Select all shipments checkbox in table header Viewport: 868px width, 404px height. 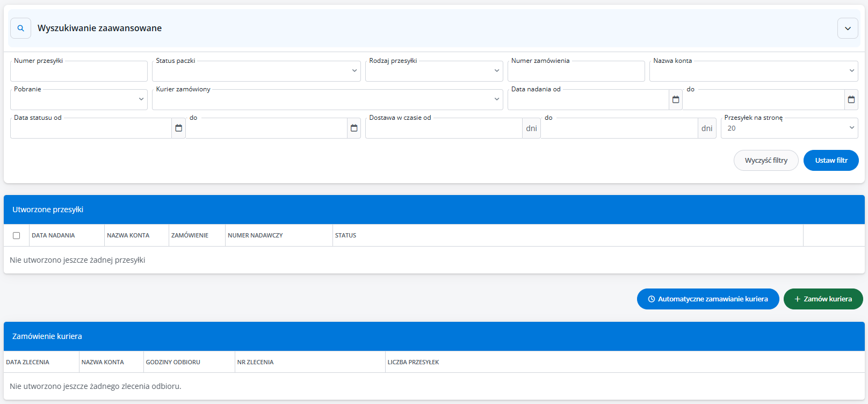click(17, 235)
